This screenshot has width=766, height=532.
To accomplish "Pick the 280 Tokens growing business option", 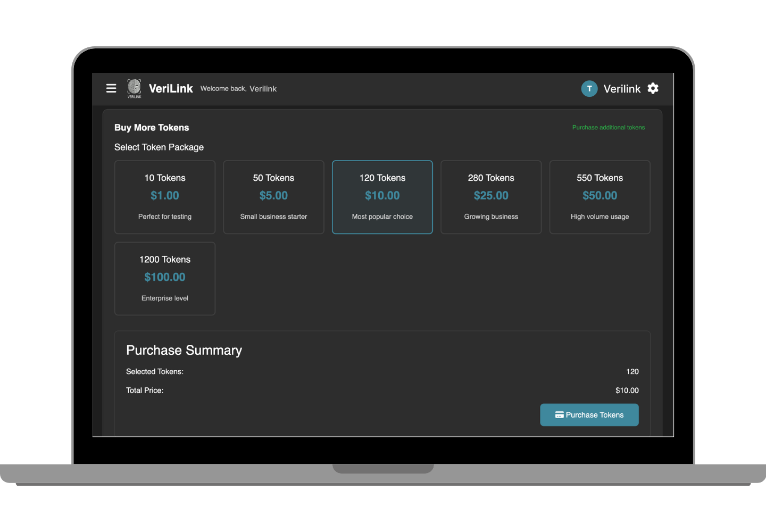I will tap(490, 197).
